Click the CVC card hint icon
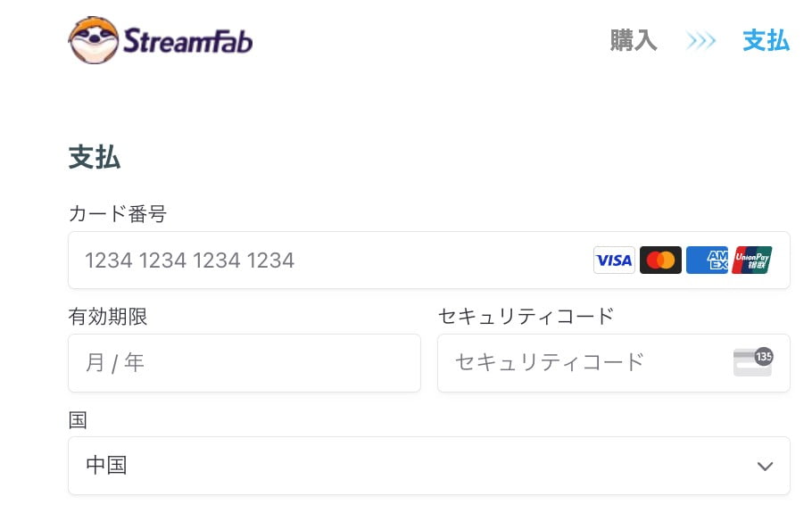The width and height of the screenshot is (812, 521). click(753, 362)
